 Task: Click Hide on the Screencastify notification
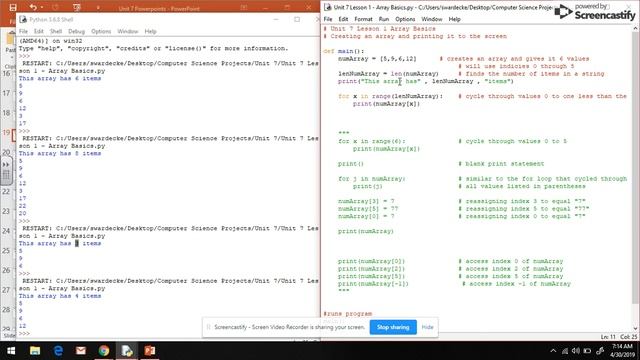tap(427, 327)
